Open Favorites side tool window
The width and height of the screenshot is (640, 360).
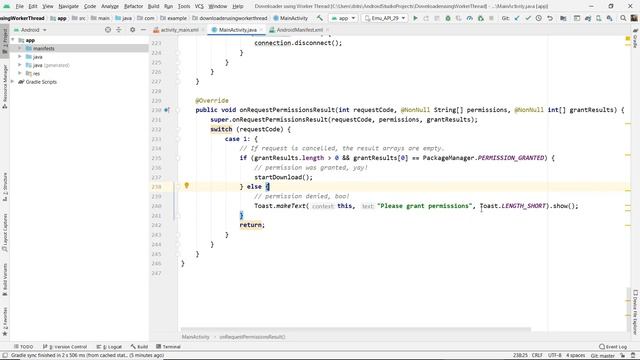pyautogui.click(x=4, y=322)
